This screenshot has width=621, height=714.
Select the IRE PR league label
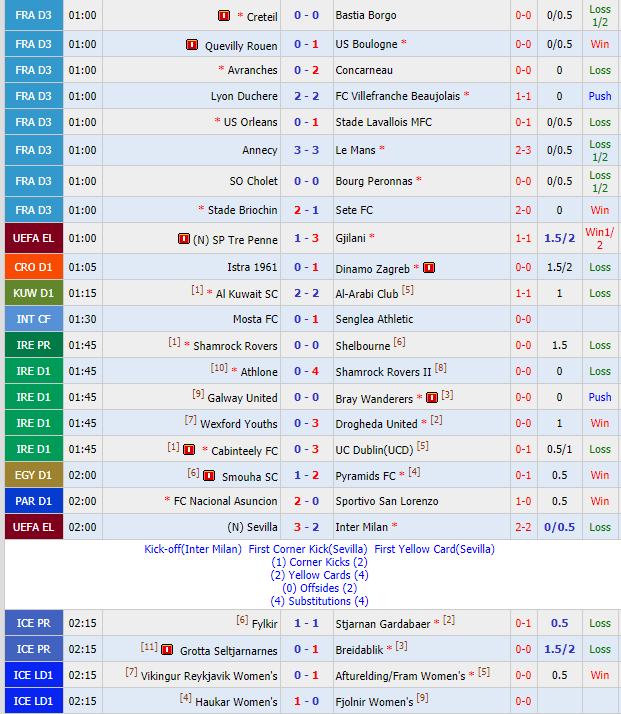(x=34, y=345)
